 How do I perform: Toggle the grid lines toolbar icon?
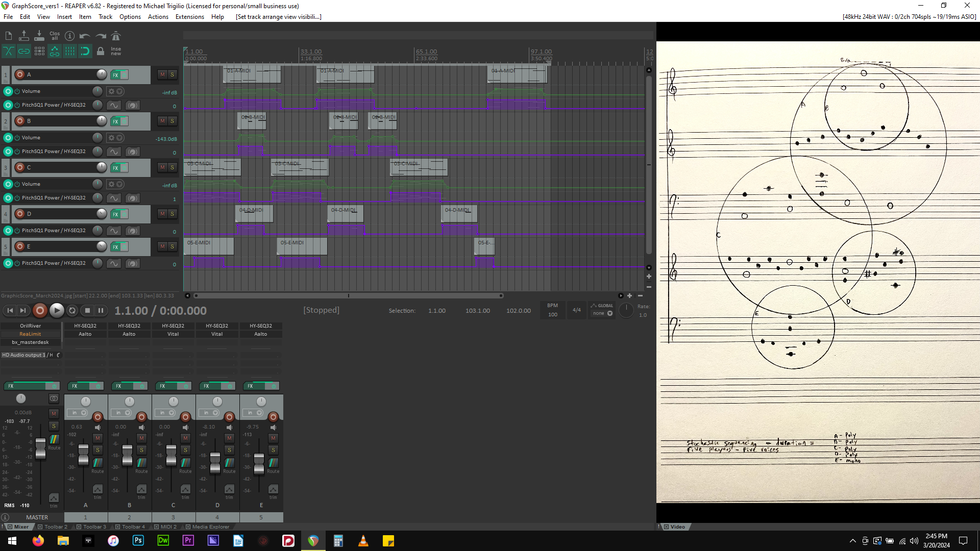click(x=70, y=51)
